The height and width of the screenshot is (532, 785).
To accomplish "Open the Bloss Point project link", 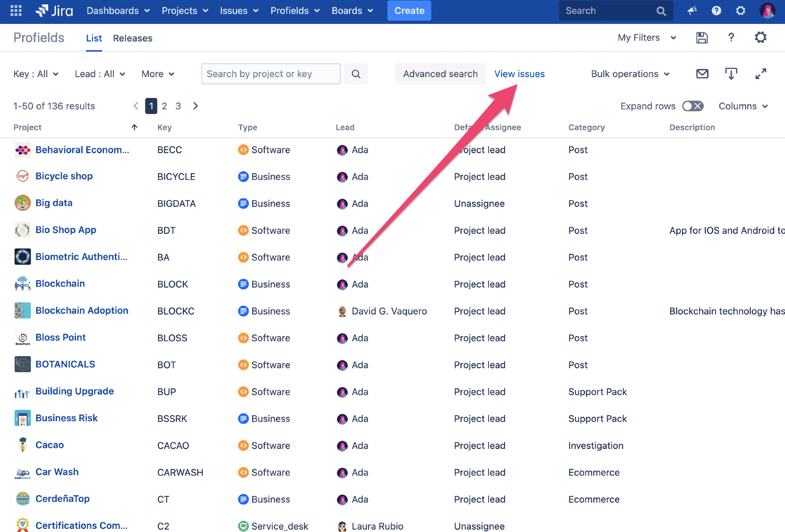I will pyautogui.click(x=60, y=337).
